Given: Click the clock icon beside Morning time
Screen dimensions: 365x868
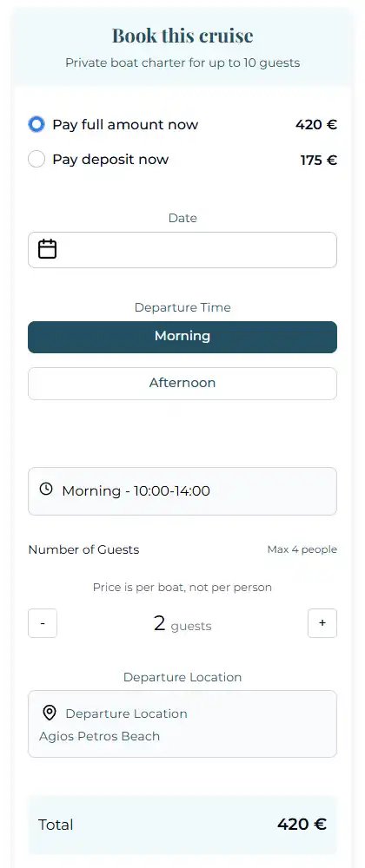Looking at the screenshot, I should coord(46,489).
